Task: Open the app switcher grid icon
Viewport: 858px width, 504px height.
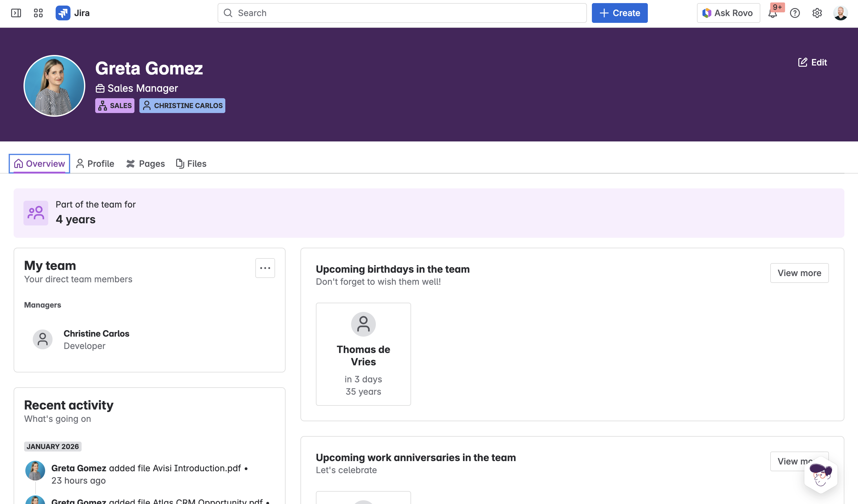Action: [38, 13]
